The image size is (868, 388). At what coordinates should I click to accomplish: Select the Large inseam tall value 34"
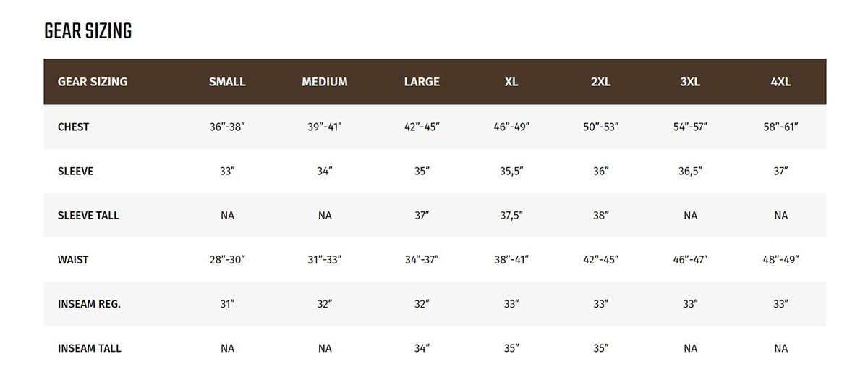[422, 348]
